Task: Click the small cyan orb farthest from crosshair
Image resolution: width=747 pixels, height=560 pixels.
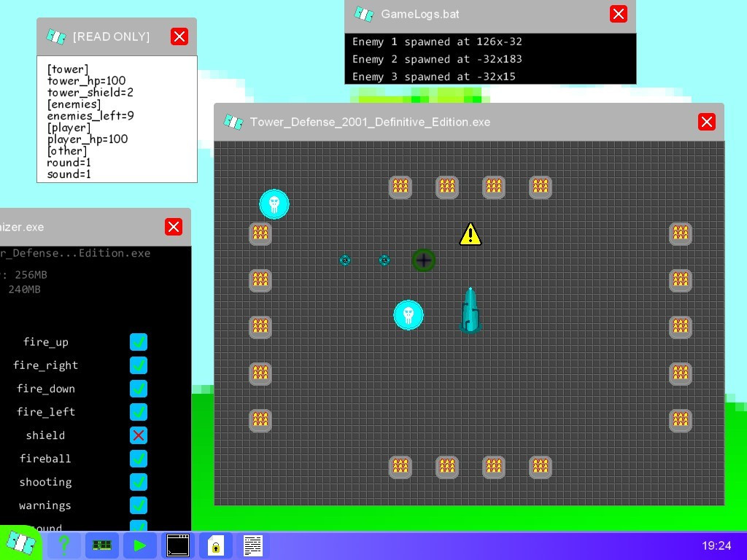Action: (x=345, y=260)
